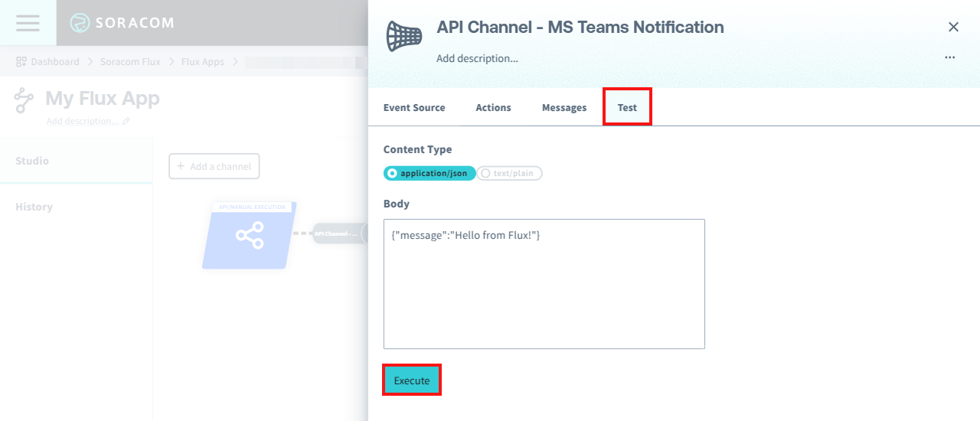Viewport: 980px width, 421px height.
Task: Open the panel's three-dot options menu
Action: 950,57
